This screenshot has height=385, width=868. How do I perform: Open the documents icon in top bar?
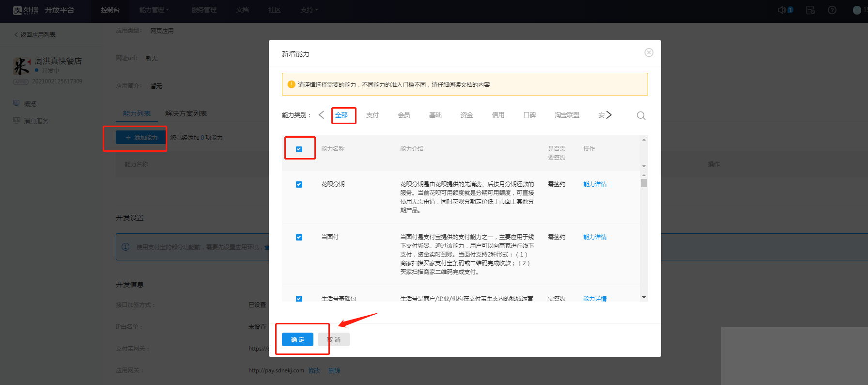pos(810,10)
